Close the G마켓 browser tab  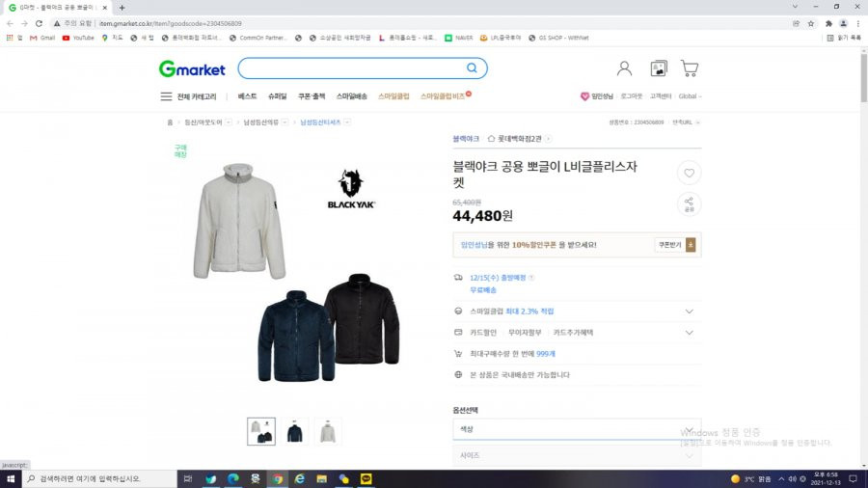[104, 8]
